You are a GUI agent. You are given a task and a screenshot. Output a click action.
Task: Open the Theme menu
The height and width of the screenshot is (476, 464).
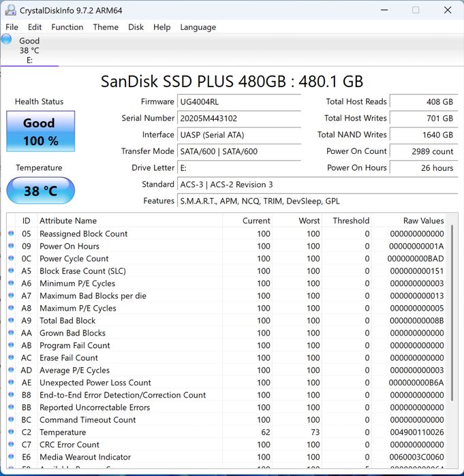click(x=106, y=27)
